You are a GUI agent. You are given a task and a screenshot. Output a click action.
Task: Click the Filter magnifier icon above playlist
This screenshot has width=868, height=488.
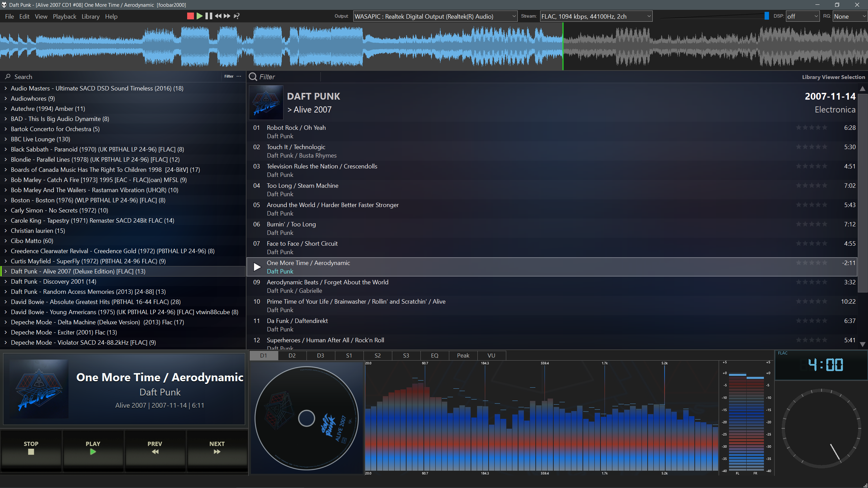coord(253,77)
